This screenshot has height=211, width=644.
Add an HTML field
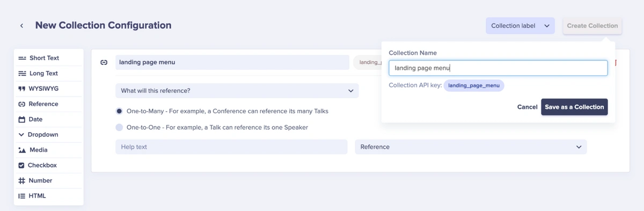pyautogui.click(x=49, y=196)
